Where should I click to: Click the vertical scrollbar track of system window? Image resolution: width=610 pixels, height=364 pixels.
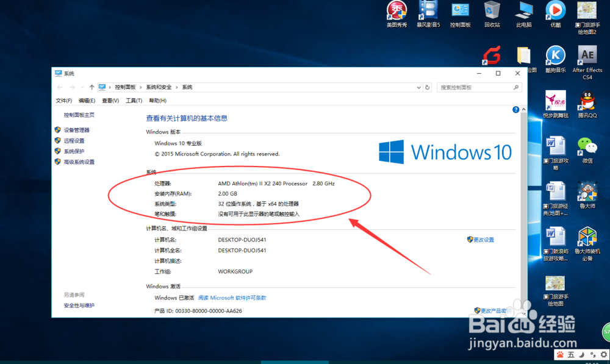pos(523,212)
